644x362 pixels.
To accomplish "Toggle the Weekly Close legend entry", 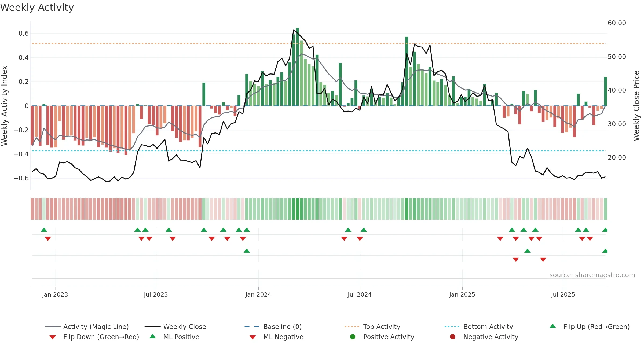I will pos(175,327).
